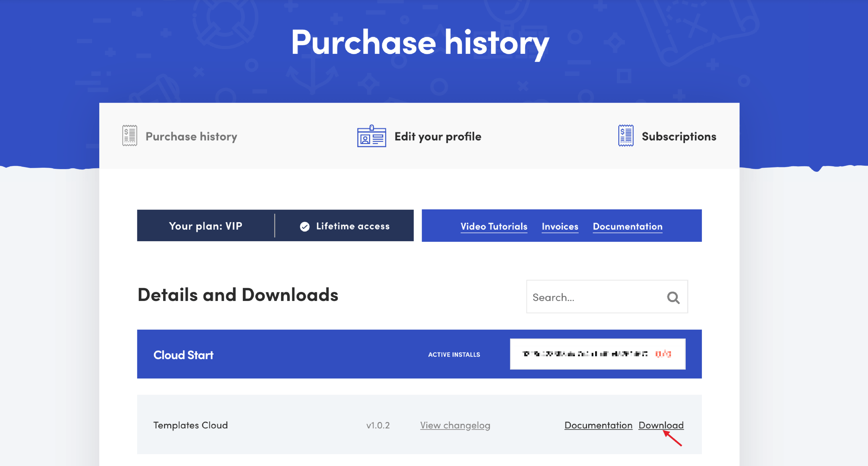868x466 pixels.
Task: Open the Invoices link
Action: click(x=560, y=226)
